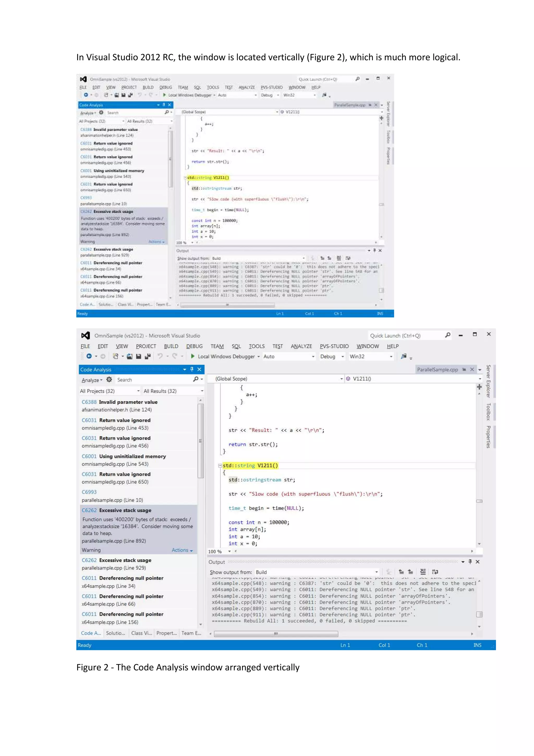Screen dimensions: 534x756
Task: Click Visual Studio logo in larger screenshot title bar
Action: point(86,335)
